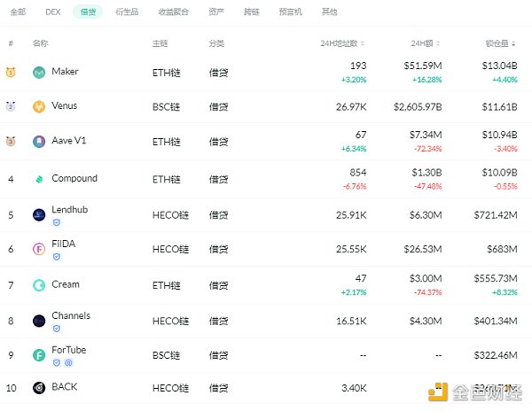Click the ForTube logo icon
Screen dimensions: 532x411
[39, 355]
